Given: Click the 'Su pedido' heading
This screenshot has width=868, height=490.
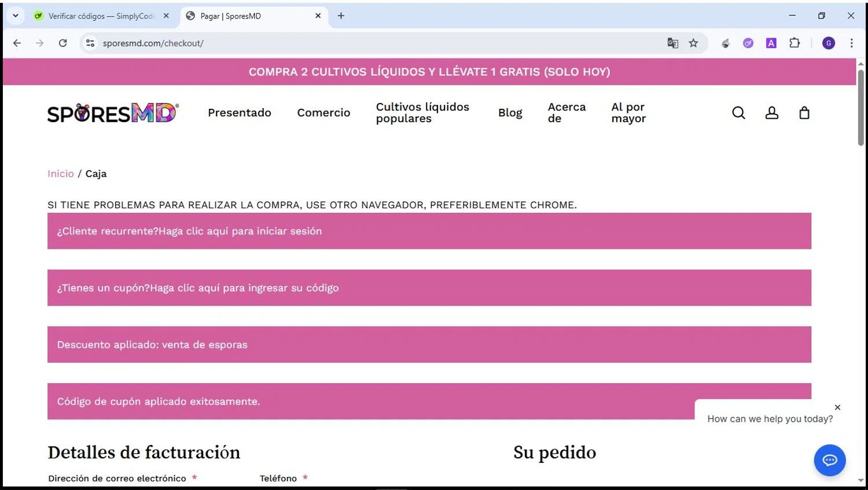Looking at the screenshot, I should tap(554, 452).
